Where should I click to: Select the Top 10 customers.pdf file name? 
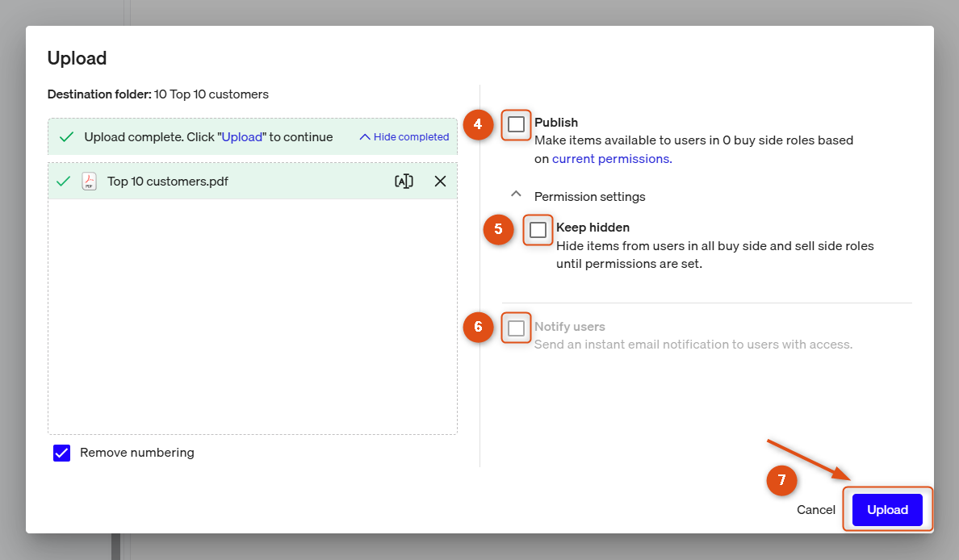168,182
